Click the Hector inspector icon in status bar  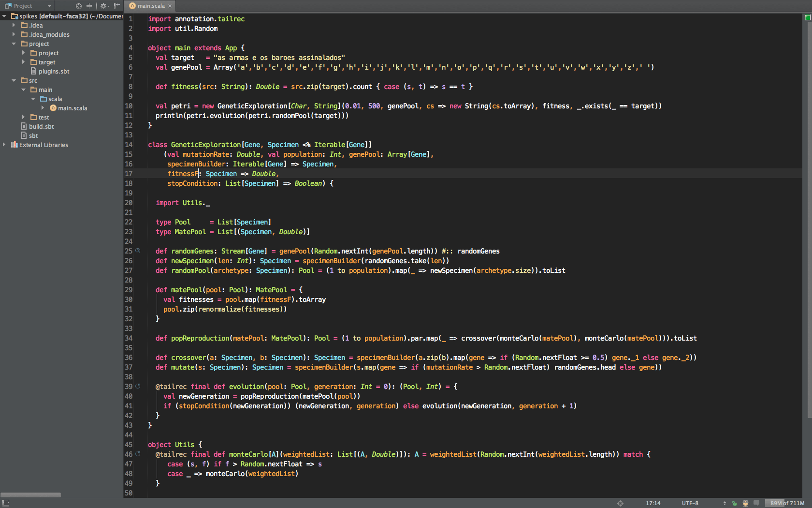point(745,503)
